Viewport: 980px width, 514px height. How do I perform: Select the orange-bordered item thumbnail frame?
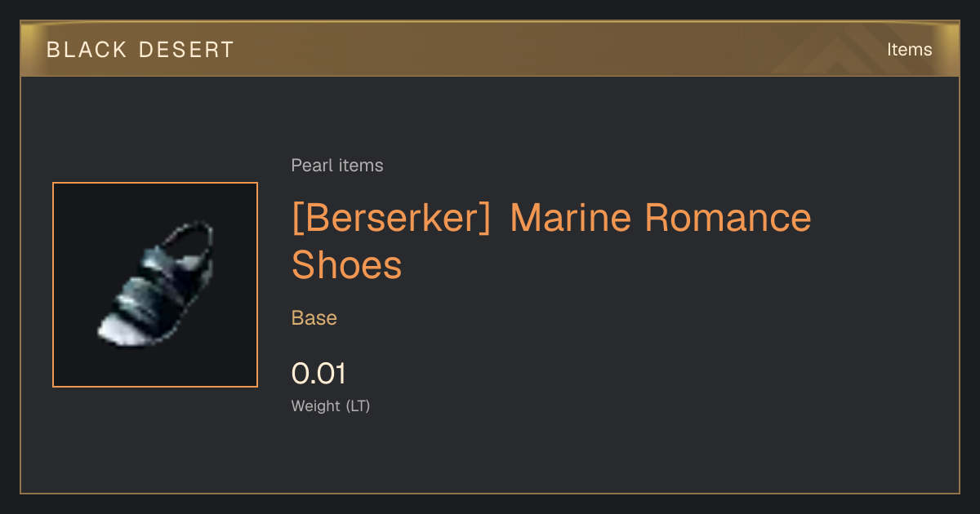[155, 285]
